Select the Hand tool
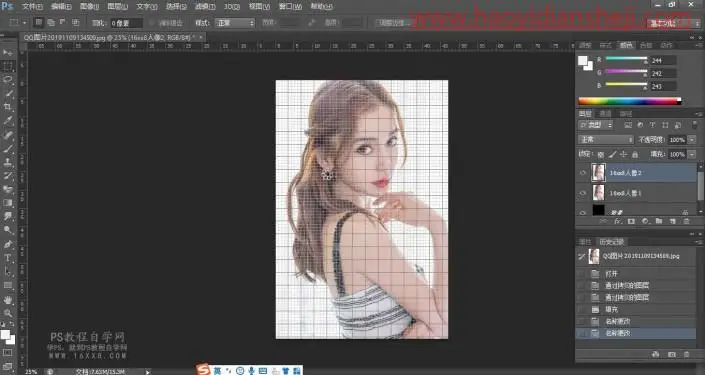 (8, 299)
